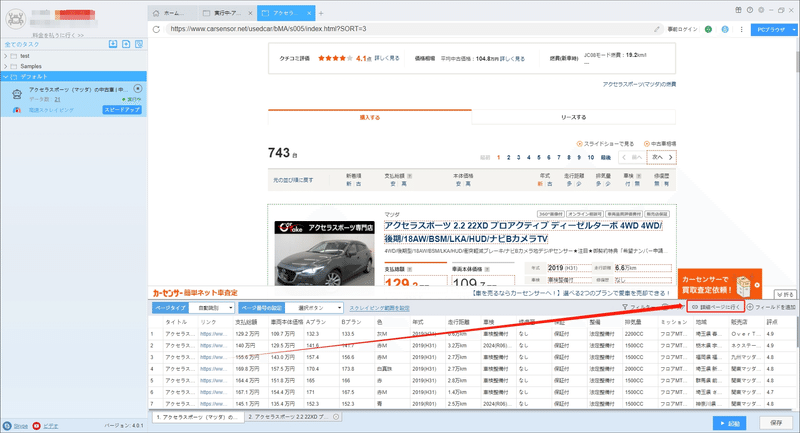Select the リースする tab on page
Screen dimensions: 800x433
click(x=573, y=117)
